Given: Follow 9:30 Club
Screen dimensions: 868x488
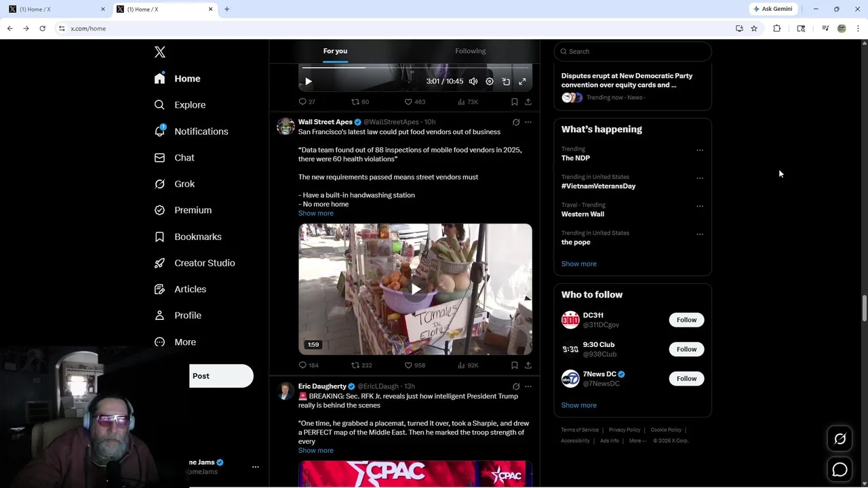Looking at the screenshot, I should pyautogui.click(x=686, y=349).
